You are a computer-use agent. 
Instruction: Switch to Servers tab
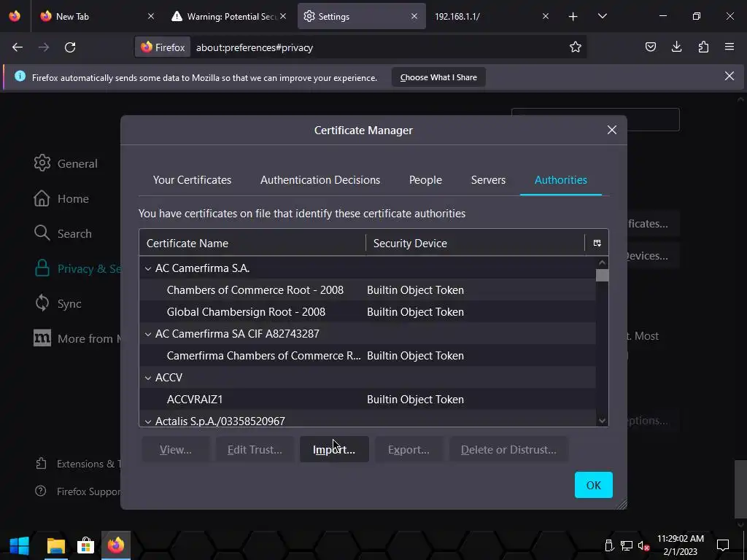click(x=488, y=180)
